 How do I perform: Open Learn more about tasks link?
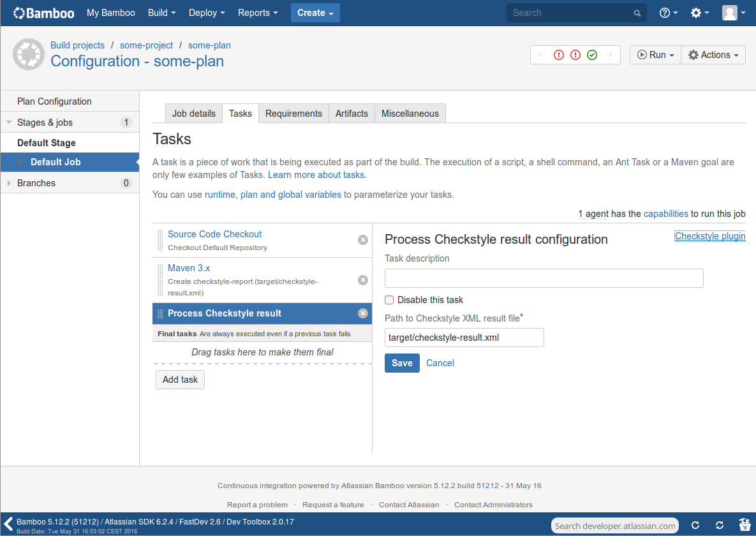pyautogui.click(x=317, y=175)
